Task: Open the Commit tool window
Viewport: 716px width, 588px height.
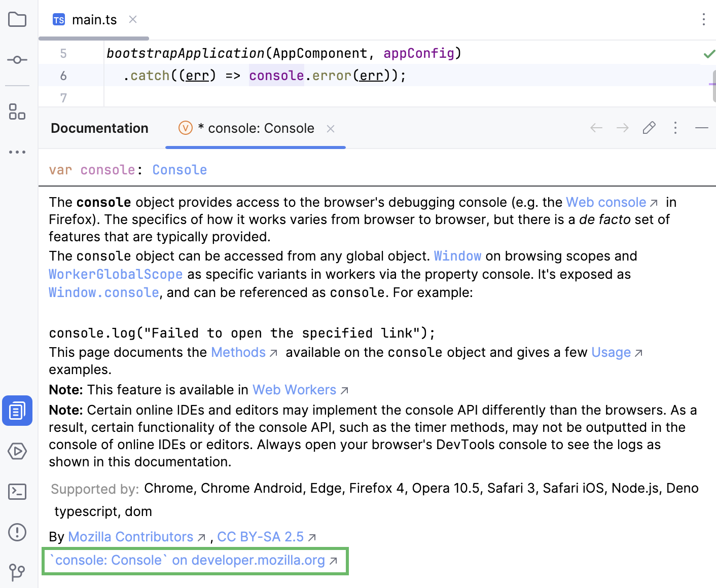Action: pos(17,59)
